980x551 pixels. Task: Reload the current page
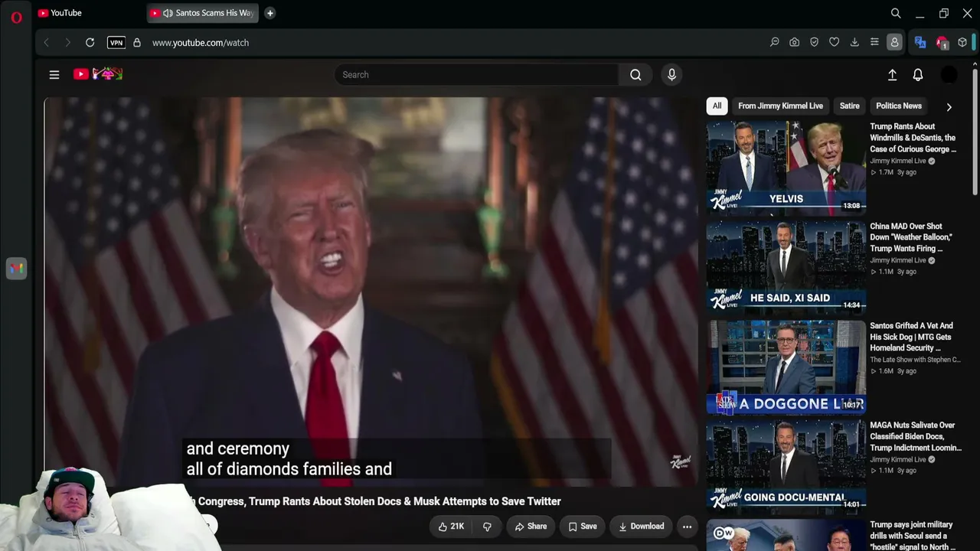[90, 43]
